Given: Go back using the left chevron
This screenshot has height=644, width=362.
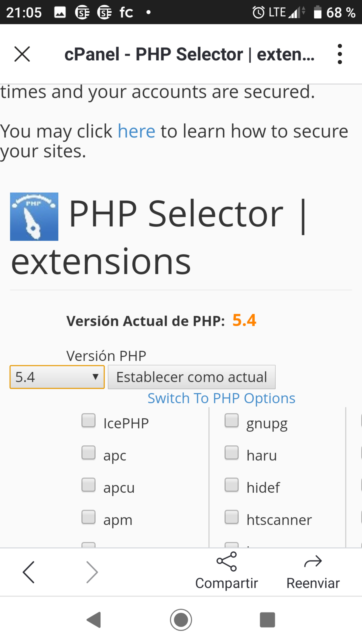Looking at the screenshot, I should point(28,572).
